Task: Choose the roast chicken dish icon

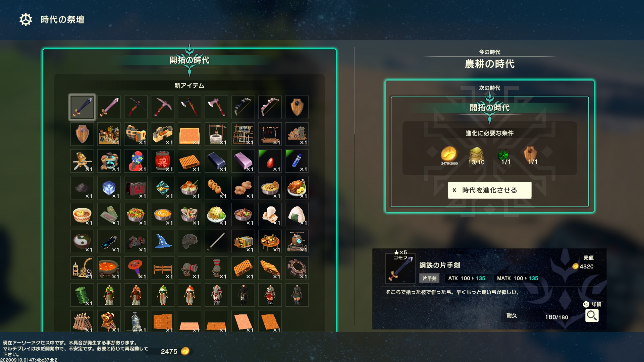Action: [297, 188]
